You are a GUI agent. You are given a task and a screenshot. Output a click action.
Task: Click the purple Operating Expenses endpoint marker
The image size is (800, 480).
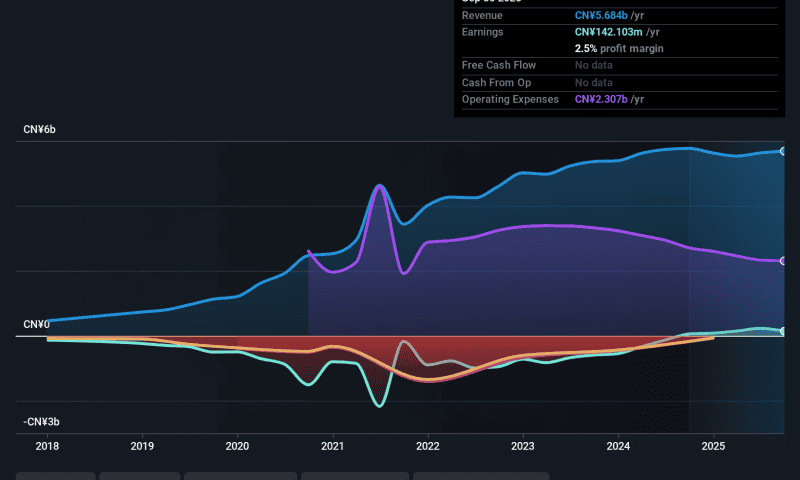coord(783,261)
